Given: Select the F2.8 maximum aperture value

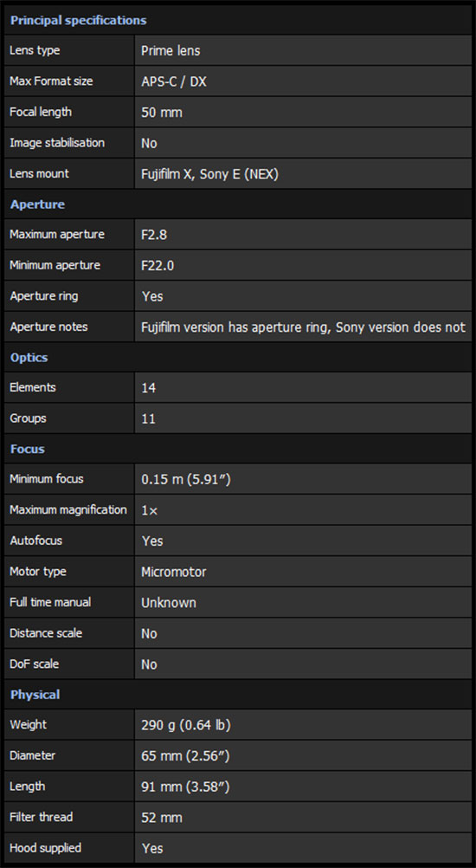Looking at the screenshot, I should tap(154, 235).
